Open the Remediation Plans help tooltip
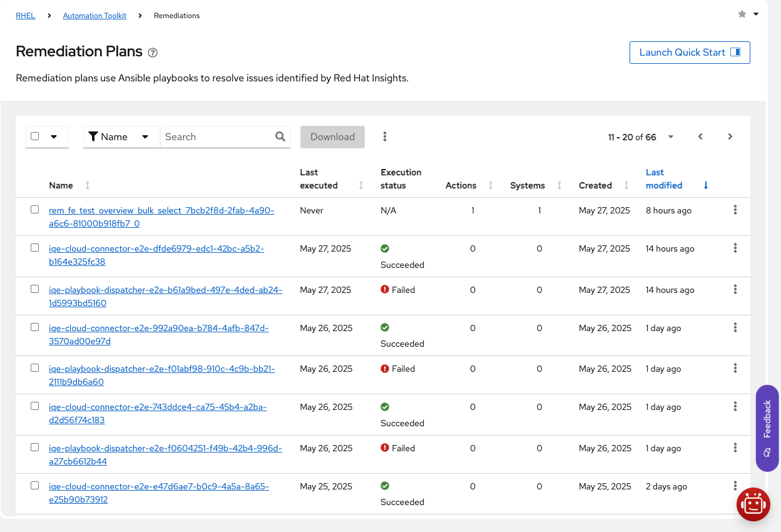The height and width of the screenshot is (532, 781). (152, 53)
